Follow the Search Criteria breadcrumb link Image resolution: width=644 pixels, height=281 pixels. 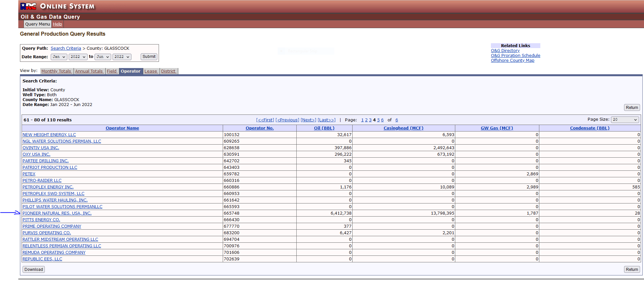[66, 48]
